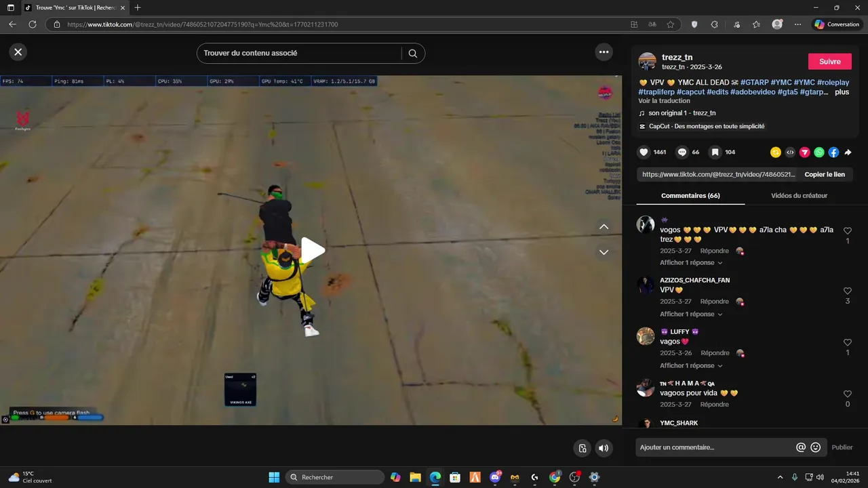Image resolution: width=868 pixels, height=488 pixels.
Task: Reply to the AZIZOS_CHAFCHA_FAN comment
Action: [715, 302]
